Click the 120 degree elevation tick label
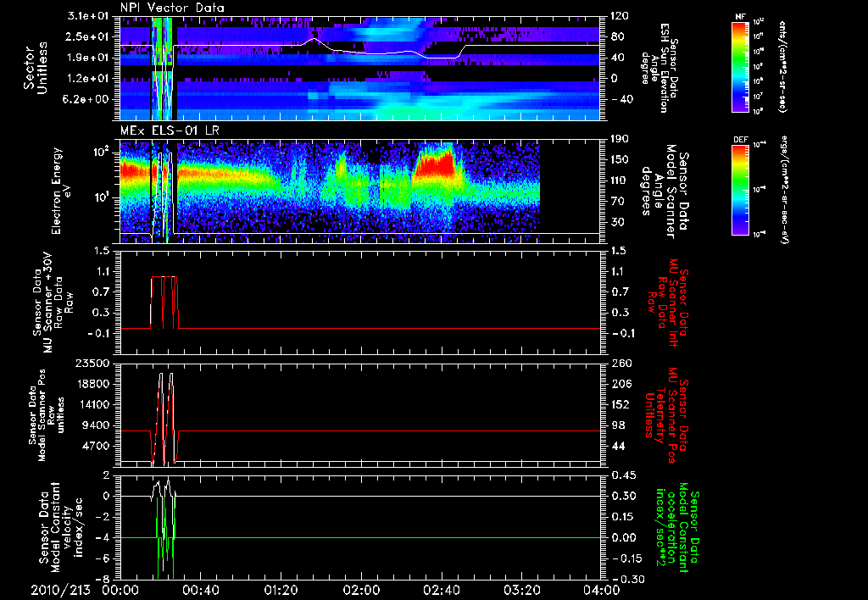The image size is (868, 600). pyautogui.click(x=621, y=16)
